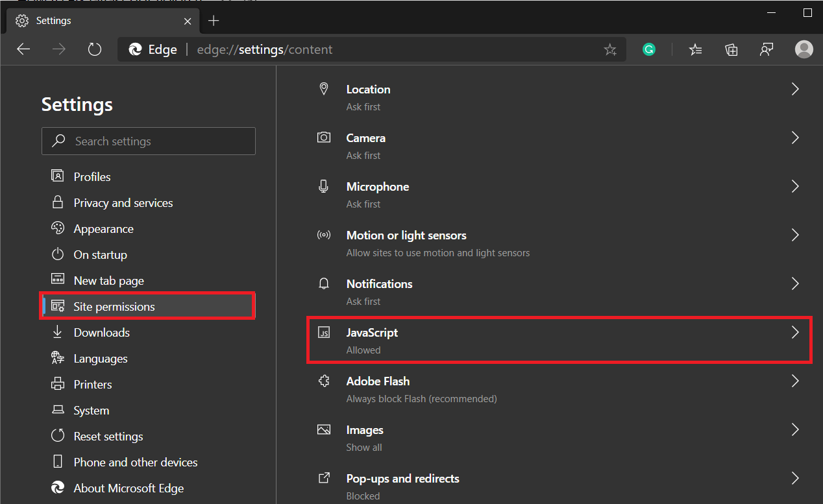Click the Adobe Flash icon
This screenshot has width=823, height=504.
(x=324, y=381)
